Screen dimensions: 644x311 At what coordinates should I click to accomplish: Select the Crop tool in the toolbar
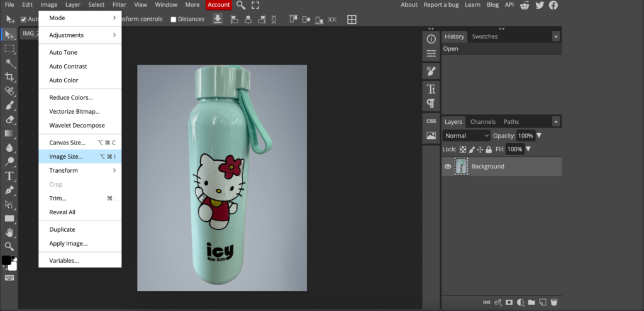pos(9,77)
